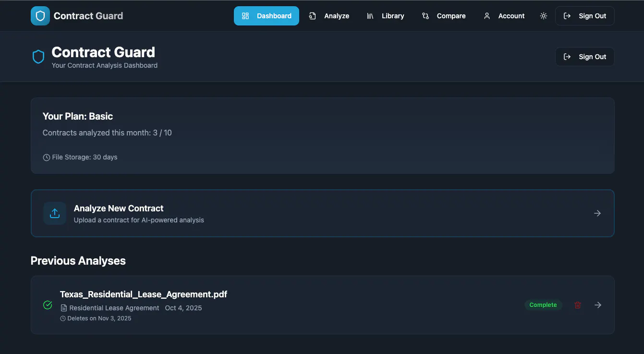Click 'Upload a contract for AI-powered analysis'

pyautogui.click(x=139, y=220)
